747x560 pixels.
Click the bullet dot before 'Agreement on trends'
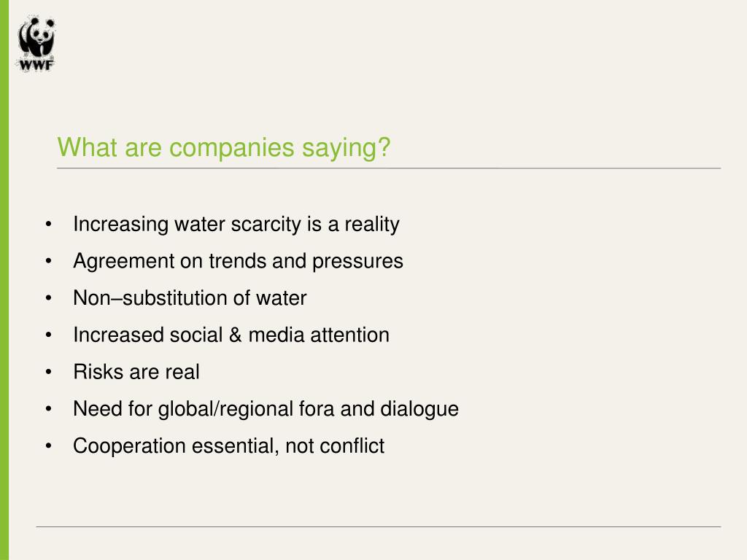(x=48, y=262)
